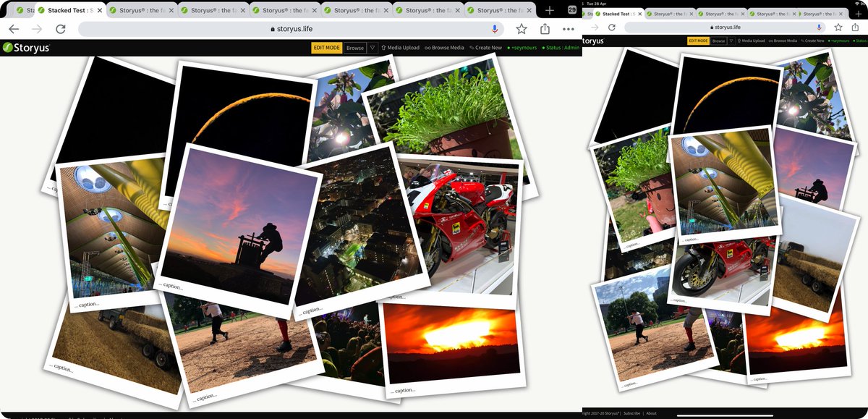
Task: Click the caption under the sunset silhouette, left window
Action: 171,287
